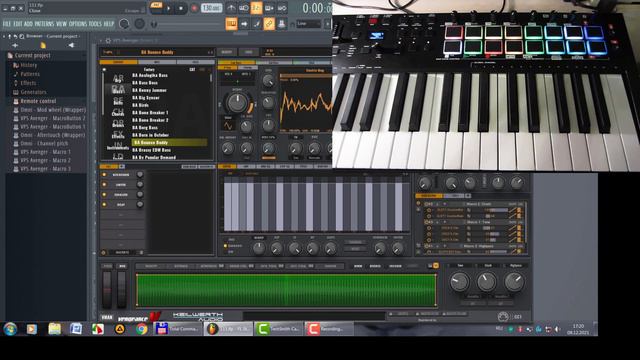Image resolution: width=640 pixels, height=360 pixels.
Task: Click the arrow step icon in toolbar
Action: 244,24
